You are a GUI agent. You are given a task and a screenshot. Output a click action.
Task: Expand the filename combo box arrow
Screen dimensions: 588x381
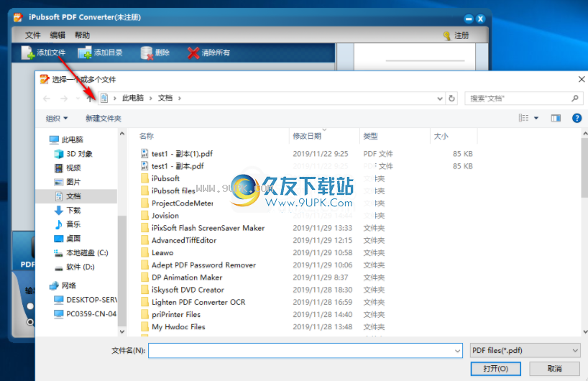click(x=457, y=351)
